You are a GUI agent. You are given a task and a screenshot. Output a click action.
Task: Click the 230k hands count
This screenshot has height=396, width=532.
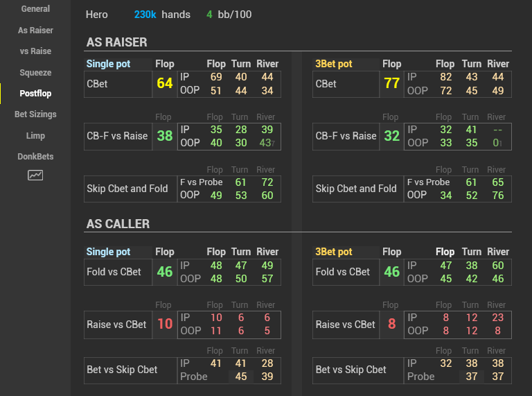pos(145,15)
